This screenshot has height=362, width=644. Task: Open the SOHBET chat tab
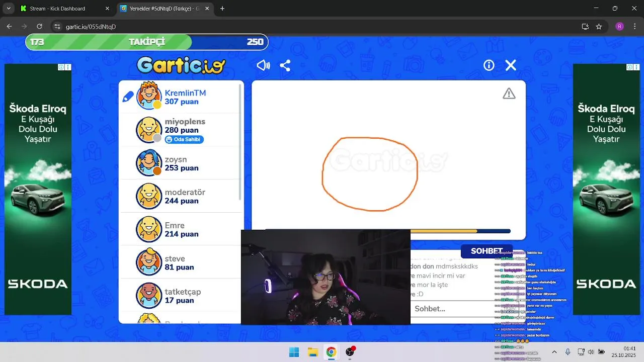pyautogui.click(x=487, y=251)
